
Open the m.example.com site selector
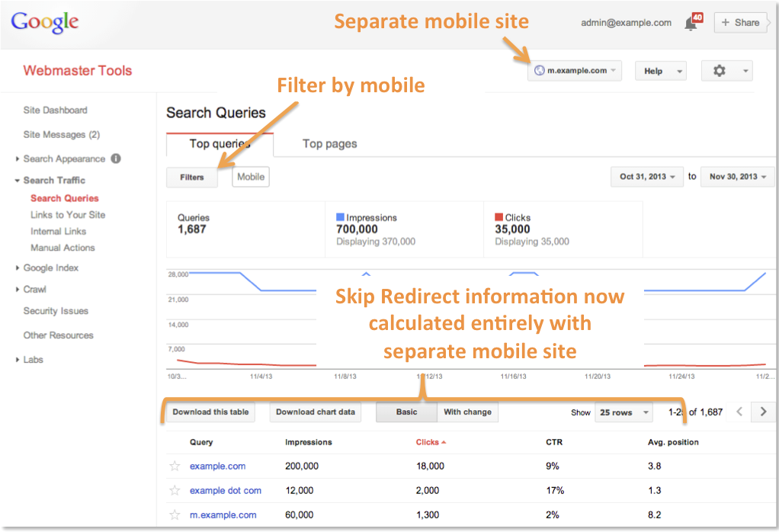pos(574,71)
